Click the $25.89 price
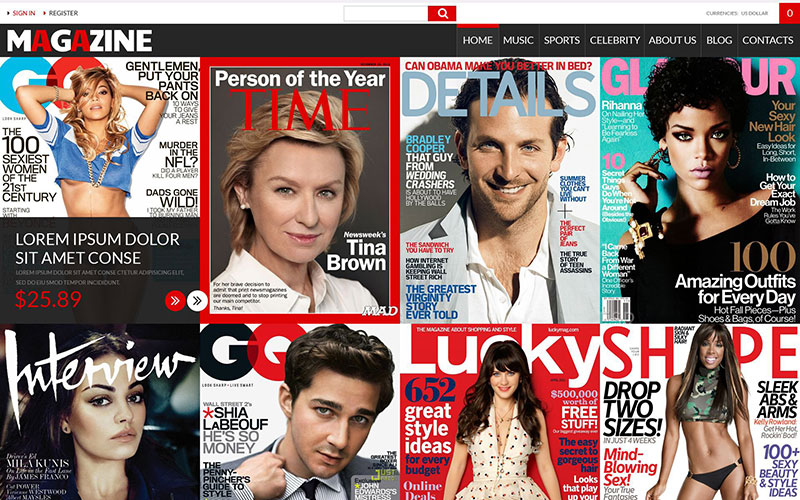The height and width of the screenshot is (500, 800). coord(48,299)
